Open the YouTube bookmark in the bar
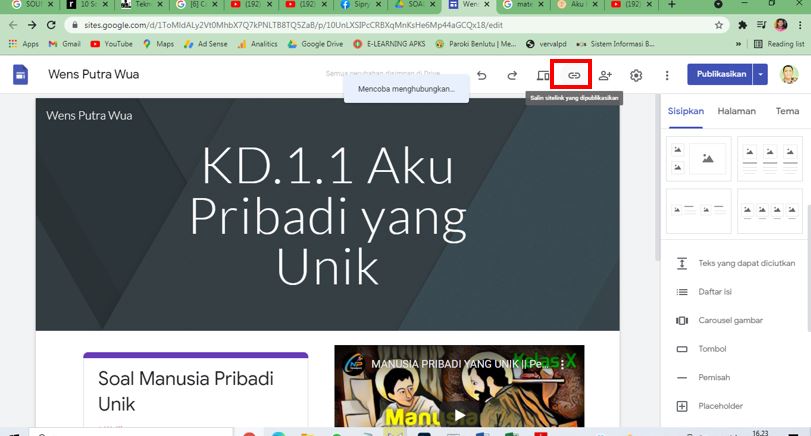The height and width of the screenshot is (436, 811). [x=111, y=44]
